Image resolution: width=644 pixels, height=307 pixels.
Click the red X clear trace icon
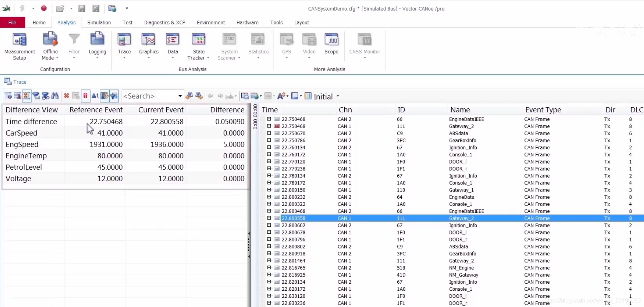point(66,96)
